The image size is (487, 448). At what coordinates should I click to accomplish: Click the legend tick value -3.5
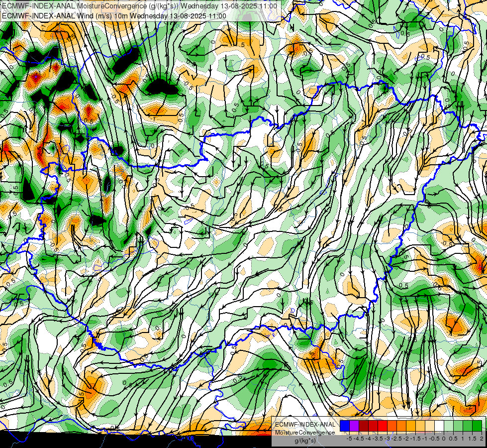click(378, 439)
